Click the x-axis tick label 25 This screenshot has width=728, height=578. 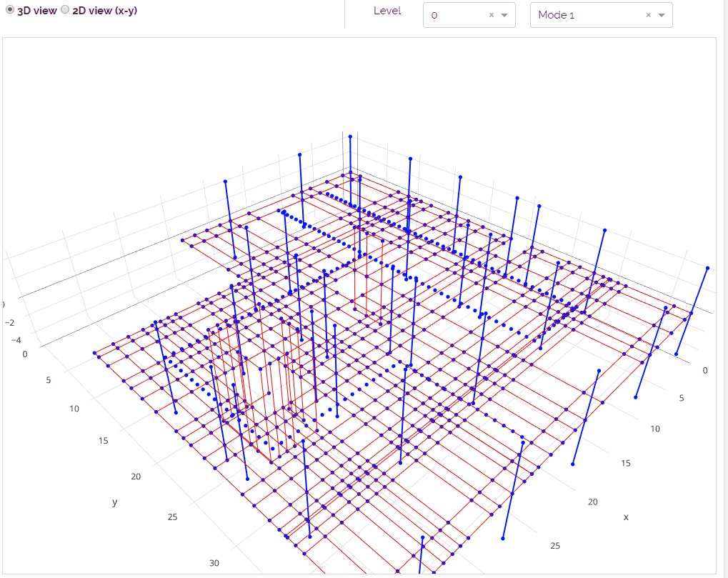point(555,546)
